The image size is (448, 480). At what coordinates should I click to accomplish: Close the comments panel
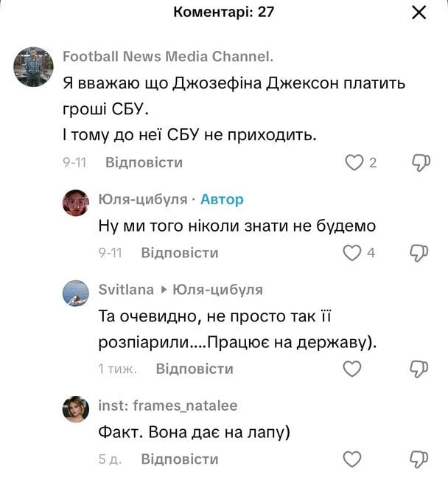(419, 13)
